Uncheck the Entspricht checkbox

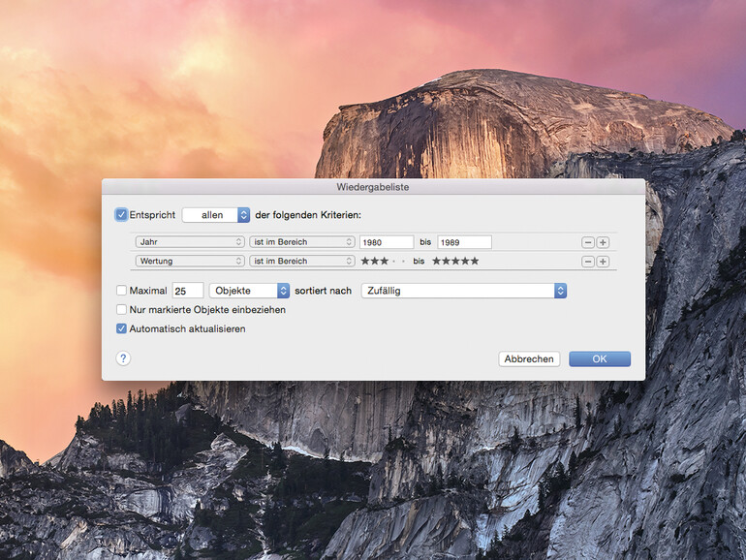(x=121, y=214)
